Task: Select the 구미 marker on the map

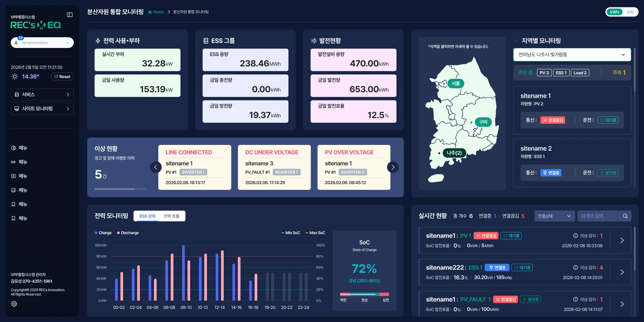Action: 483,122
